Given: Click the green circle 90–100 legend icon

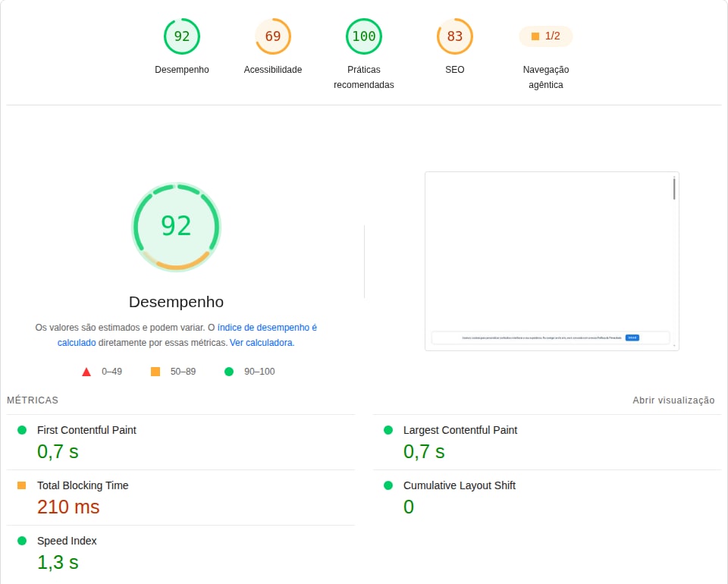Looking at the screenshot, I should 229,372.
